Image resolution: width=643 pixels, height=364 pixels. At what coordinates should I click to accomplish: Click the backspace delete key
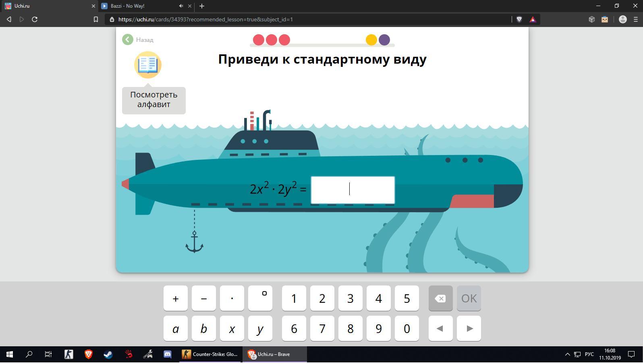point(441,298)
